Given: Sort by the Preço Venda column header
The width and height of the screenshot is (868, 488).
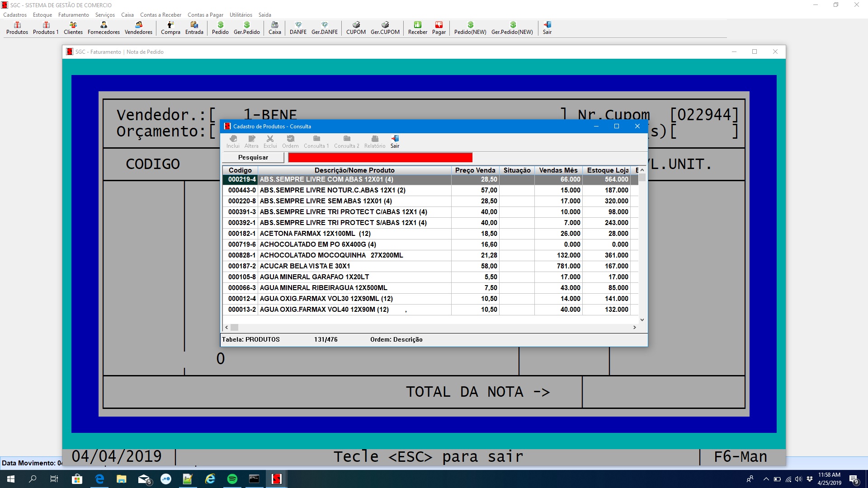Looking at the screenshot, I should point(475,170).
